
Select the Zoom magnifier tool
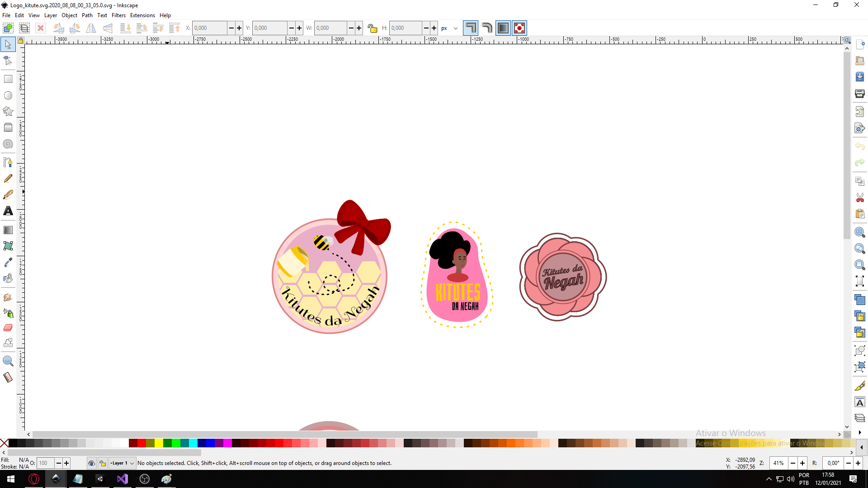8,361
